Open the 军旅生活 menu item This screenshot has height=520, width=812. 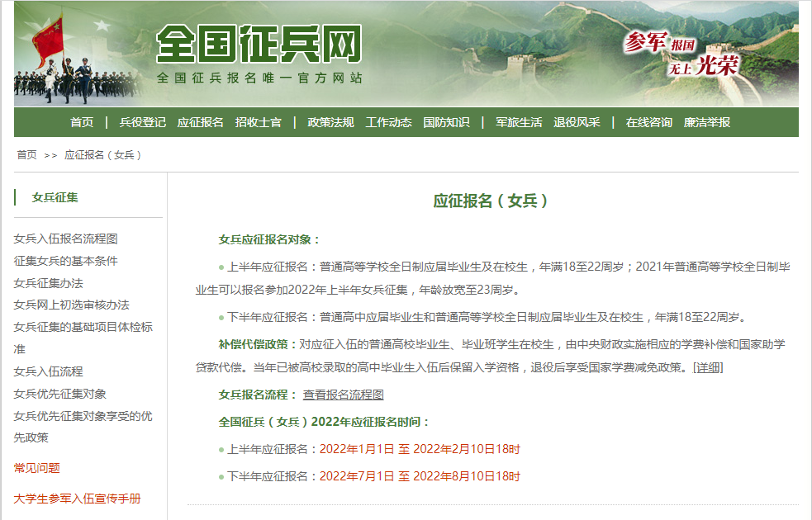click(x=519, y=122)
